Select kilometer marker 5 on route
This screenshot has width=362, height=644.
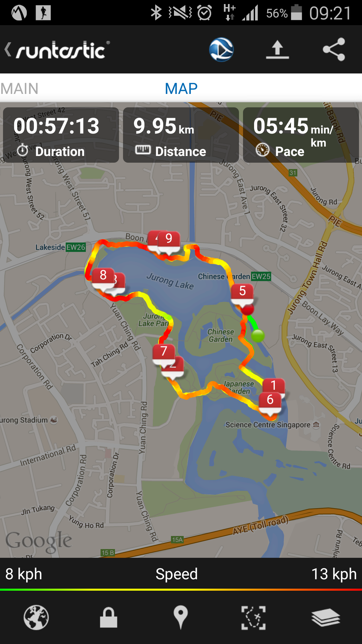pos(242,294)
